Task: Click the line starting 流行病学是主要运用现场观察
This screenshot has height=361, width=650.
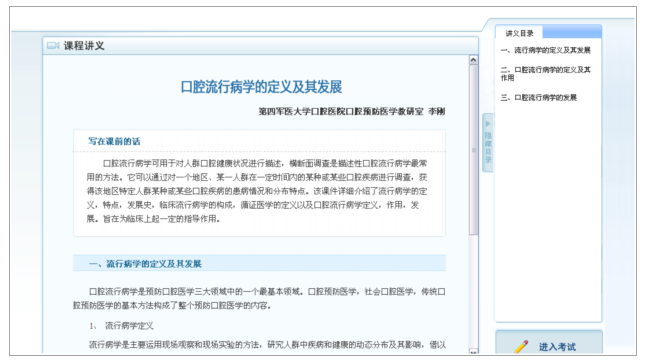Action: 267,344
